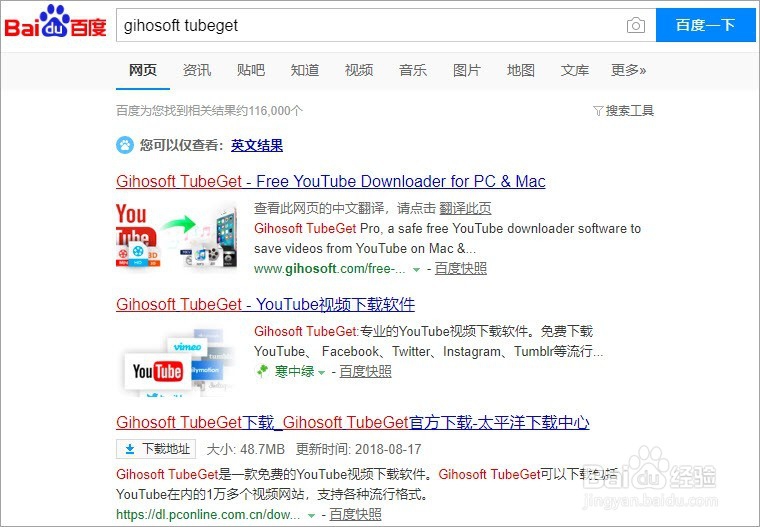Click the 百度一下 search button

[705, 25]
